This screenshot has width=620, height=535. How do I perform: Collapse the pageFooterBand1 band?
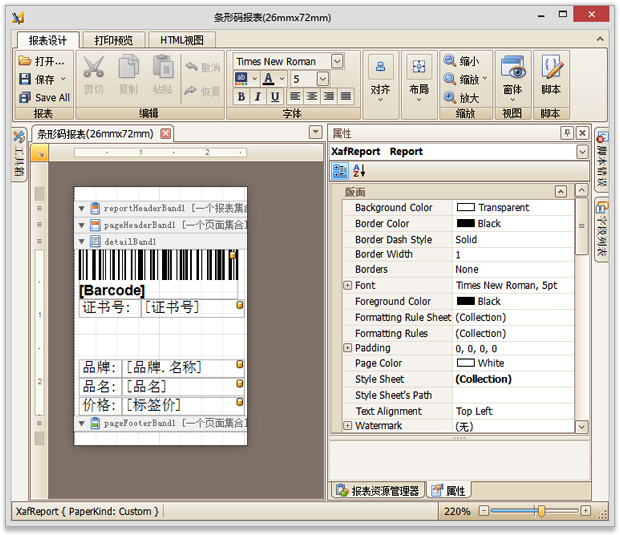tap(82, 423)
